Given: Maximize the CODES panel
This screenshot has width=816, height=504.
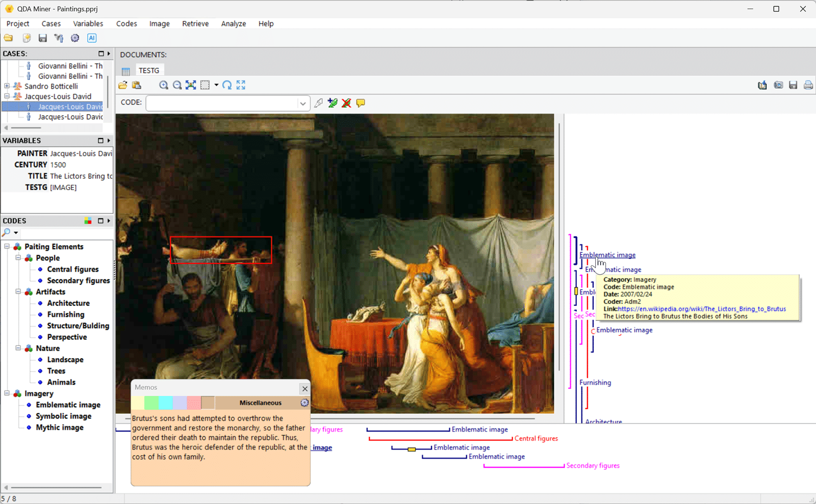Looking at the screenshot, I should click(101, 221).
